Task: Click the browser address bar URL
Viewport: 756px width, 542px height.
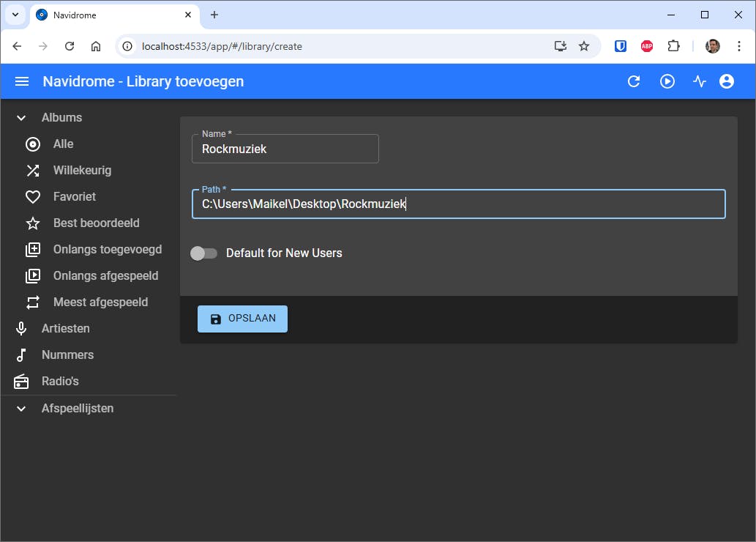Action: 222,46
